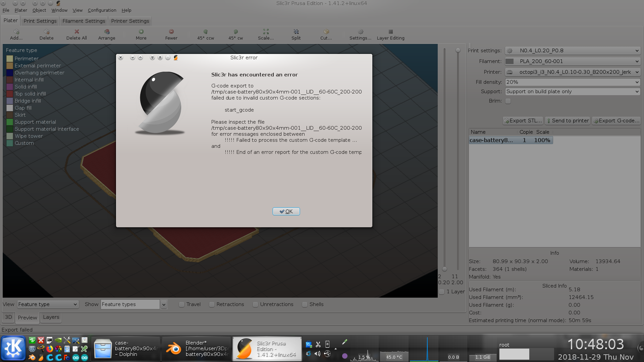Image resolution: width=644 pixels, height=362 pixels.
Task: Expand the Fill density dropdown
Action: click(x=573, y=82)
